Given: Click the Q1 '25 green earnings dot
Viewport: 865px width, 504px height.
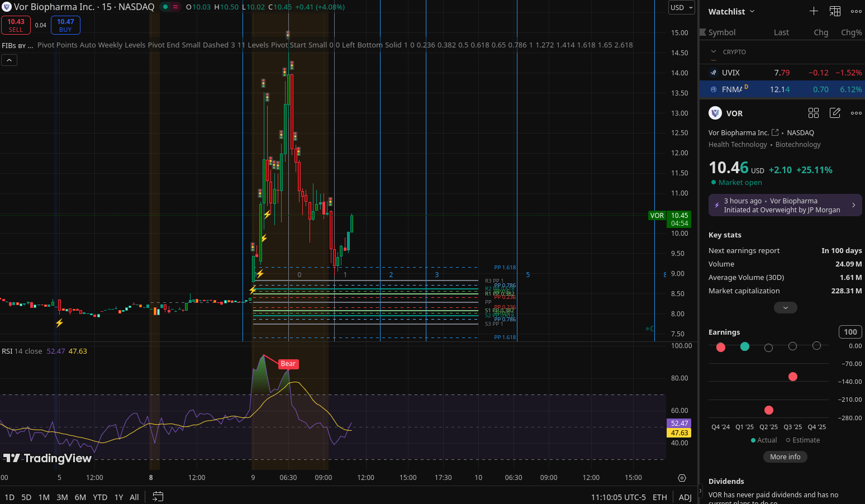Looking at the screenshot, I should (745, 346).
